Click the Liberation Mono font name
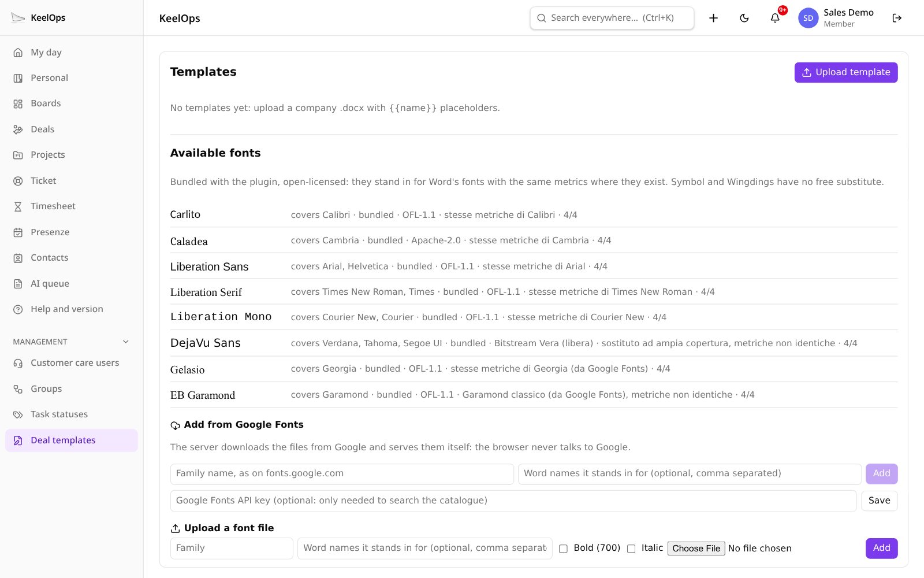Screen dimensions: 924x578 click(221, 317)
